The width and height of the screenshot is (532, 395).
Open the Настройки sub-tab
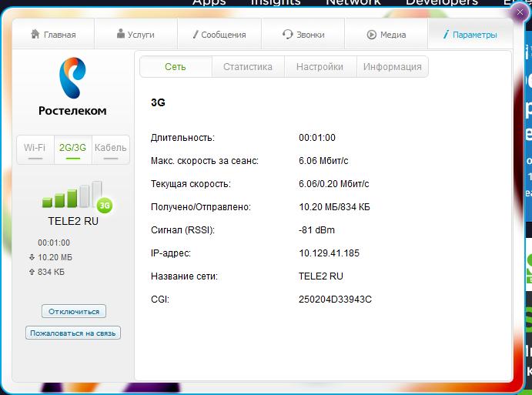pos(320,67)
